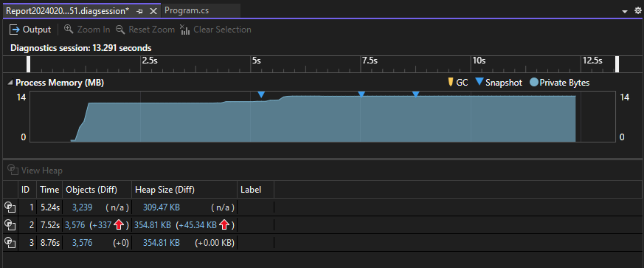Open the tab list dropdown arrow
644x268 pixels.
click(625, 12)
